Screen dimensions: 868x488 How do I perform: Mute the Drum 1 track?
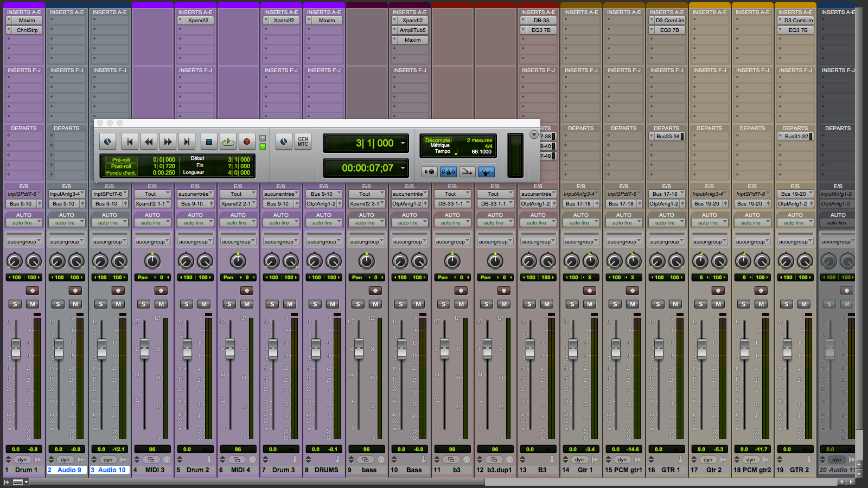[33, 304]
